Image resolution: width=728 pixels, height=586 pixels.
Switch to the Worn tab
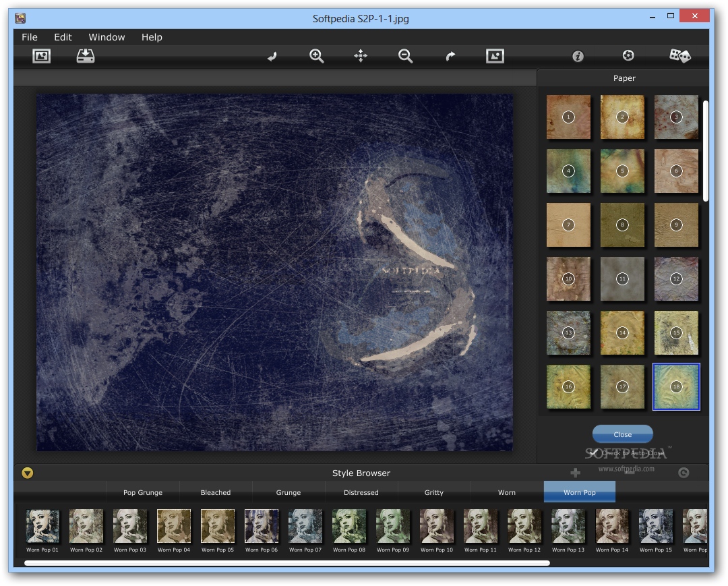pos(507,492)
